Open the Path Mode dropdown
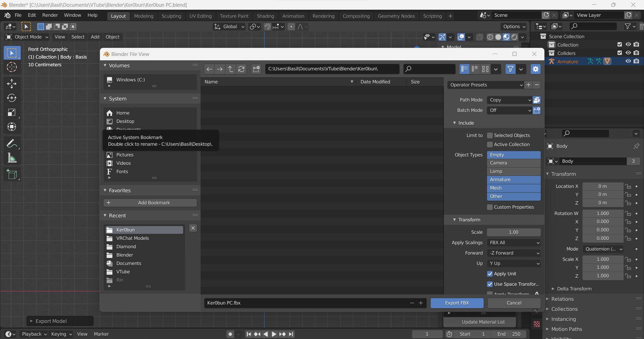 (x=509, y=100)
